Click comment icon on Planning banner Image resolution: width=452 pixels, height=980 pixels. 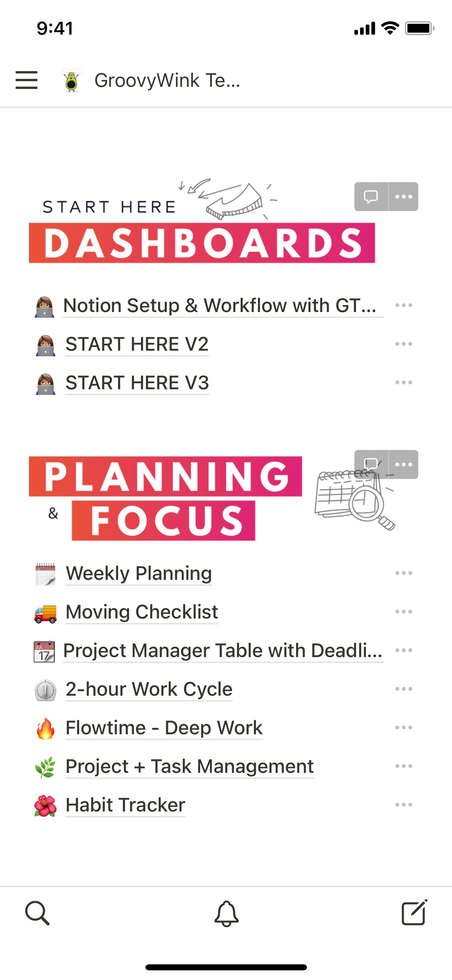coord(371,464)
